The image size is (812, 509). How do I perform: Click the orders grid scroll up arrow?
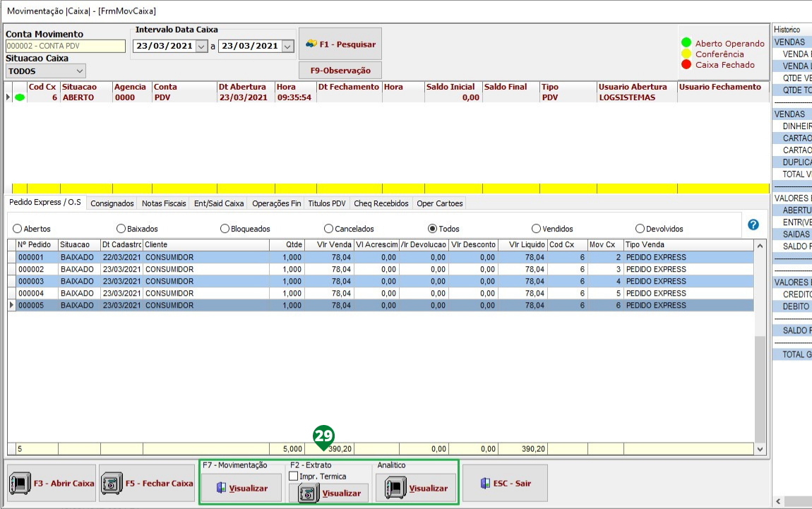coord(760,246)
